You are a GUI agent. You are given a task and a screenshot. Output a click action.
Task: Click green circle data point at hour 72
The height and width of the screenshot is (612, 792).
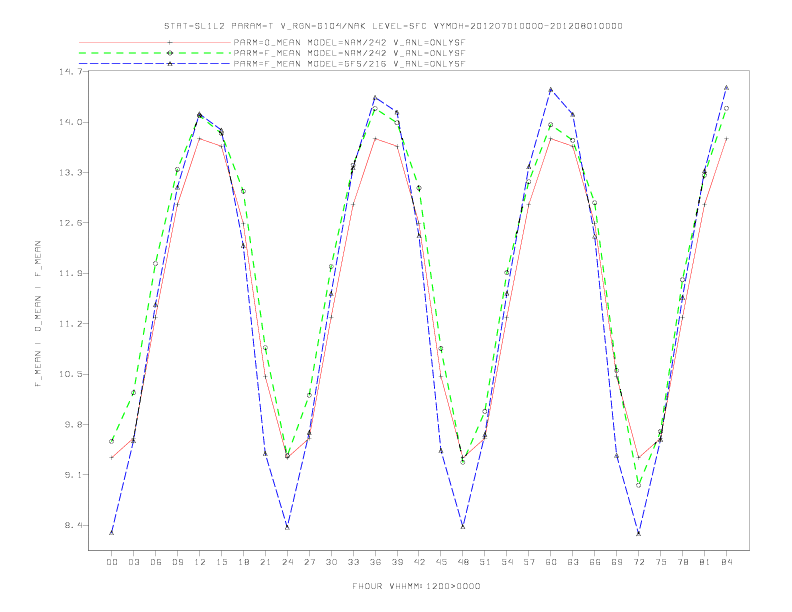pyautogui.click(x=638, y=485)
